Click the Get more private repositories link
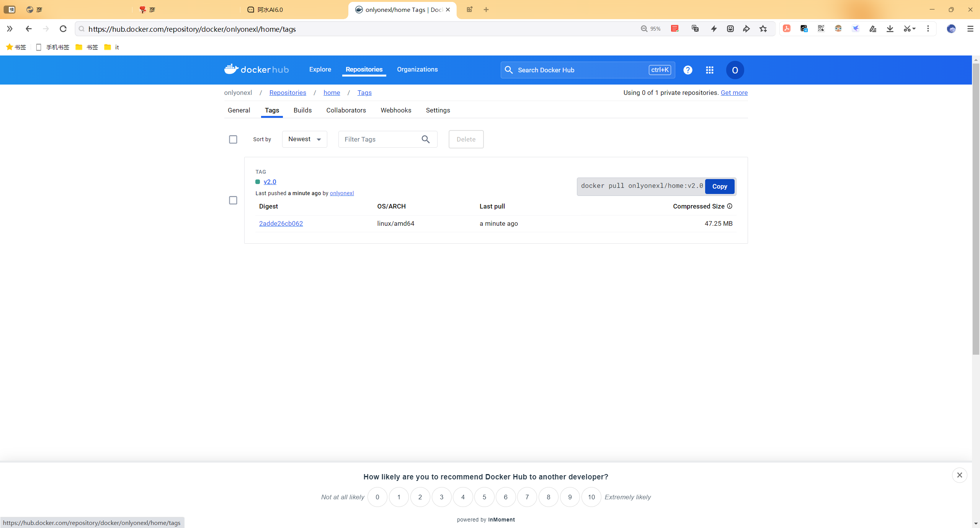980x528 pixels. (734, 93)
